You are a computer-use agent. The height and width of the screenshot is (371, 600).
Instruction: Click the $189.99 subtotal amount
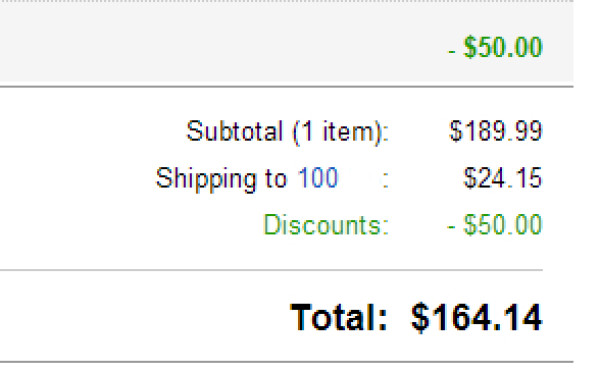(x=496, y=131)
